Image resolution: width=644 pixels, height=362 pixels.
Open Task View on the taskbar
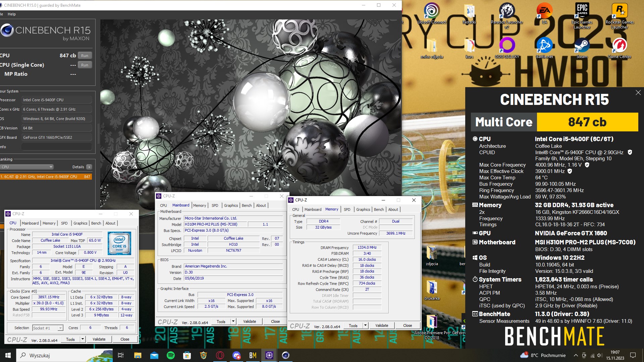(x=121, y=355)
